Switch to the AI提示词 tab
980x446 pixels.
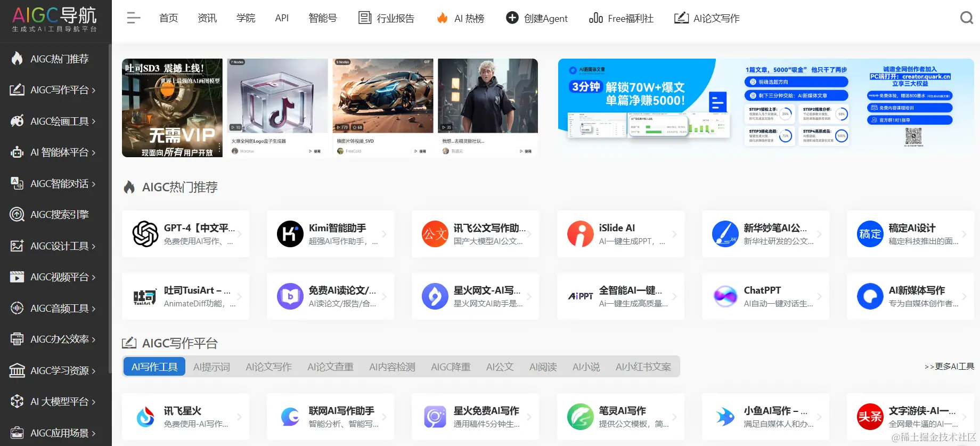tap(211, 367)
